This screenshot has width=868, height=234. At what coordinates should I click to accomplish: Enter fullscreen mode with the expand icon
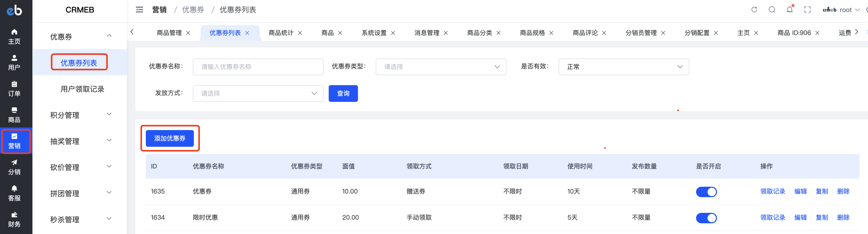(807, 10)
